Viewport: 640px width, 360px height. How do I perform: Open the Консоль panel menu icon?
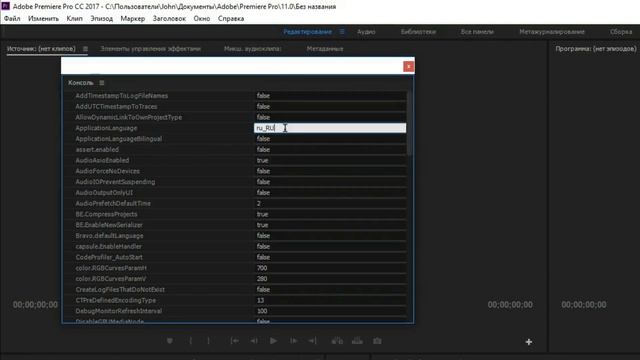click(102, 83)
